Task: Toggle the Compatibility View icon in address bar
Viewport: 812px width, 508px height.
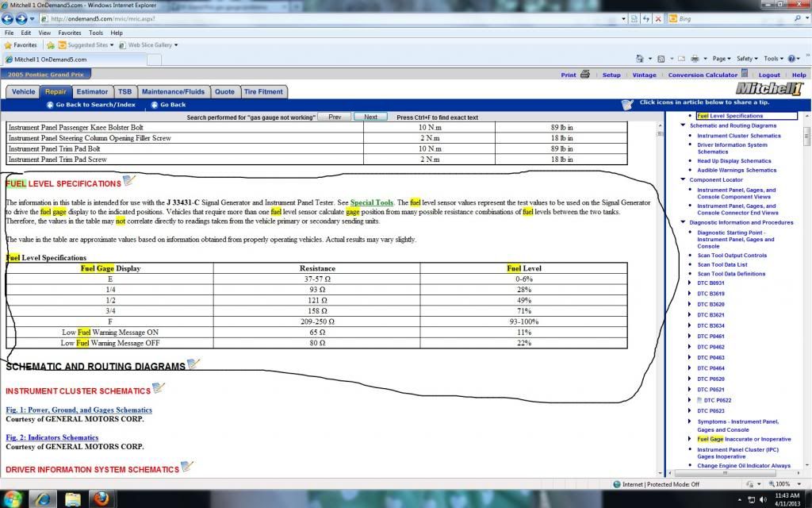Action: coord(634,19)
